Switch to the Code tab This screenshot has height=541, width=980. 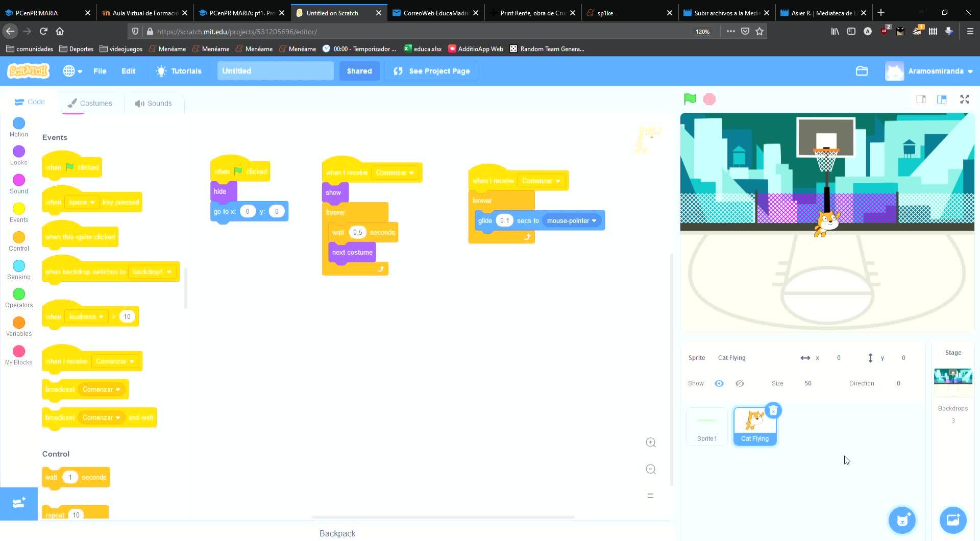30,102
